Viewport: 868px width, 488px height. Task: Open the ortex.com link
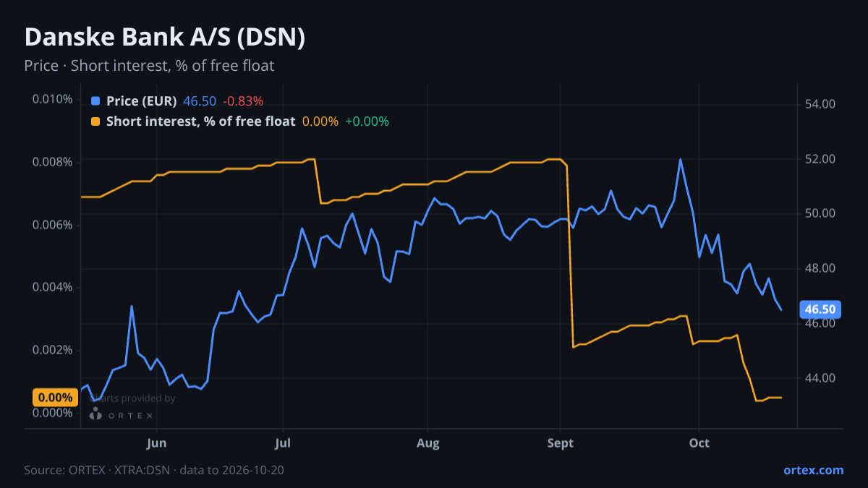pos(813,470)
